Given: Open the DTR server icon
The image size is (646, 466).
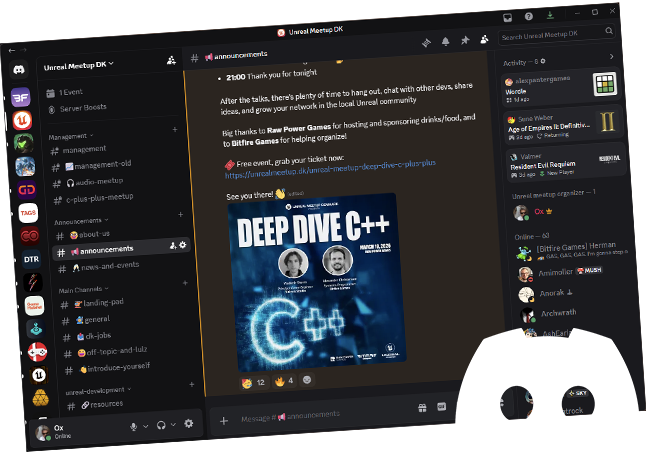Looking at the screenshot, I should 31,259.
